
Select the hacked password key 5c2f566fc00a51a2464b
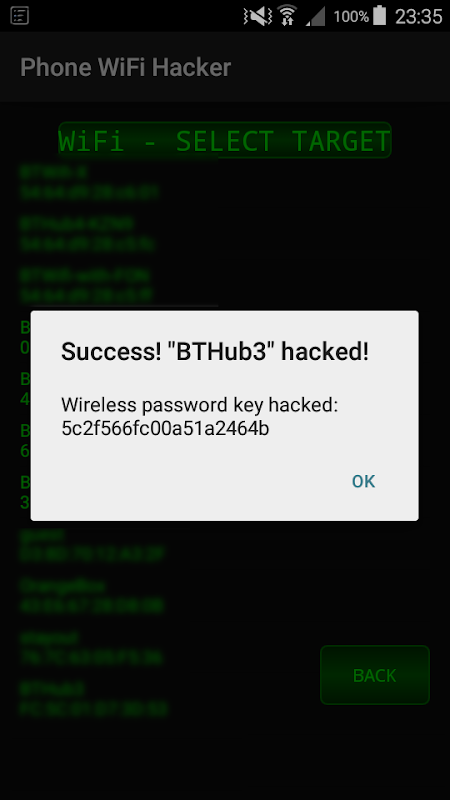pos(165,429)
